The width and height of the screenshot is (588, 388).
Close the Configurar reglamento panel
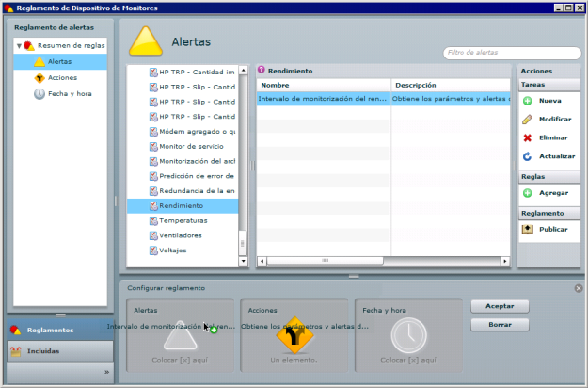(578, 288)
